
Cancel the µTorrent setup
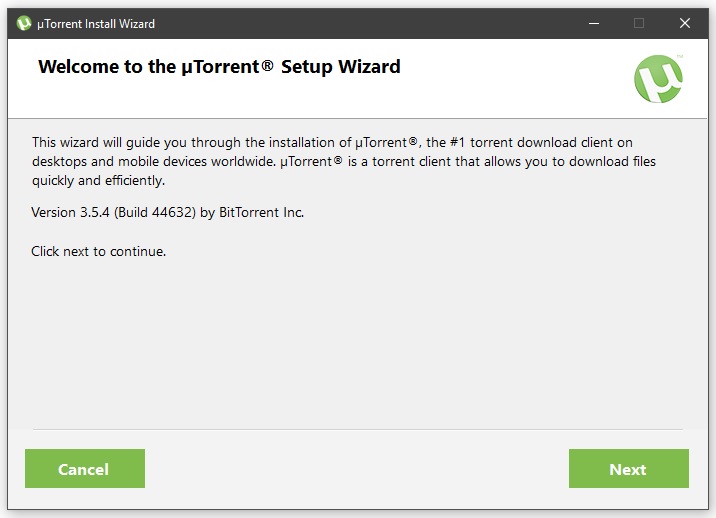85,469
